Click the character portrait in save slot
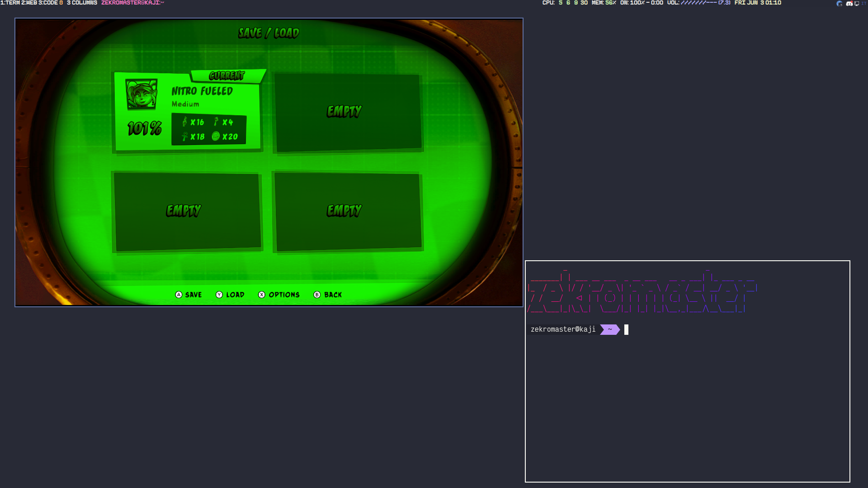Viewport: 868px width, 488px height. point(142,94)
